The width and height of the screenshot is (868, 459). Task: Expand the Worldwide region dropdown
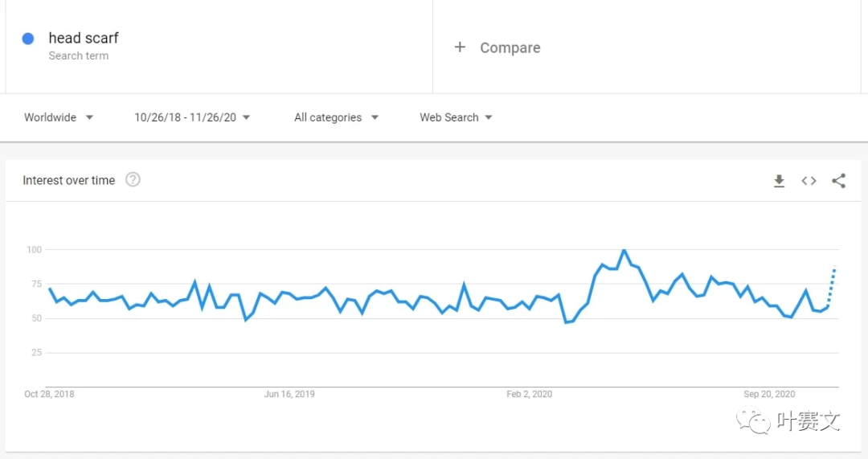59,117
